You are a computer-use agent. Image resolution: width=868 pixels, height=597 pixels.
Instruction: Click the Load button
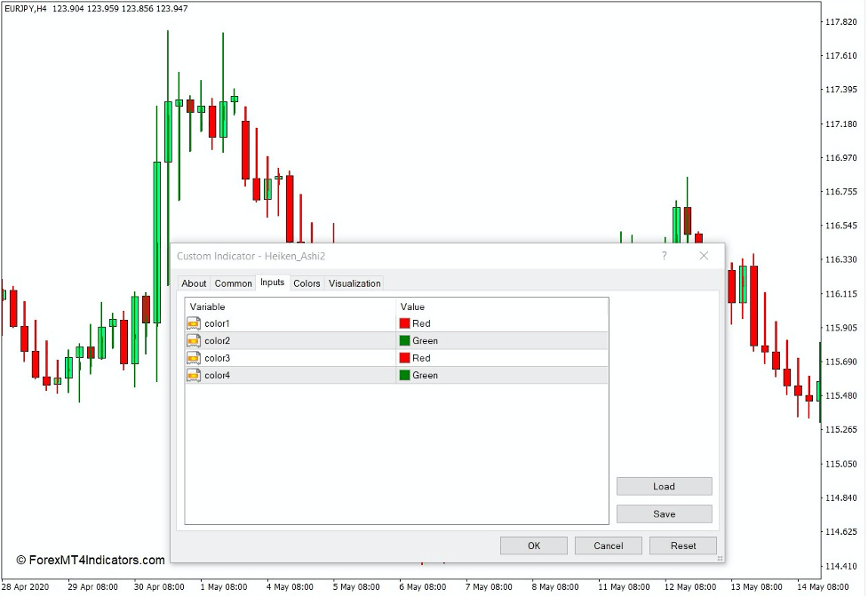(664, 486)
